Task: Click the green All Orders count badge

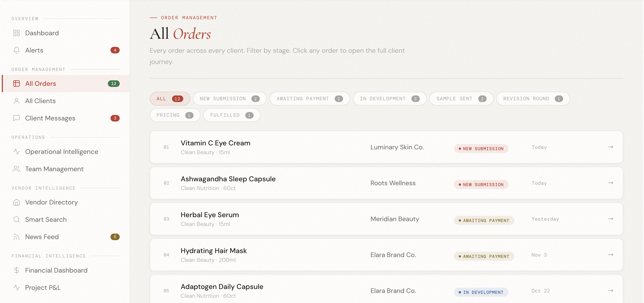Action: (114, 83)
